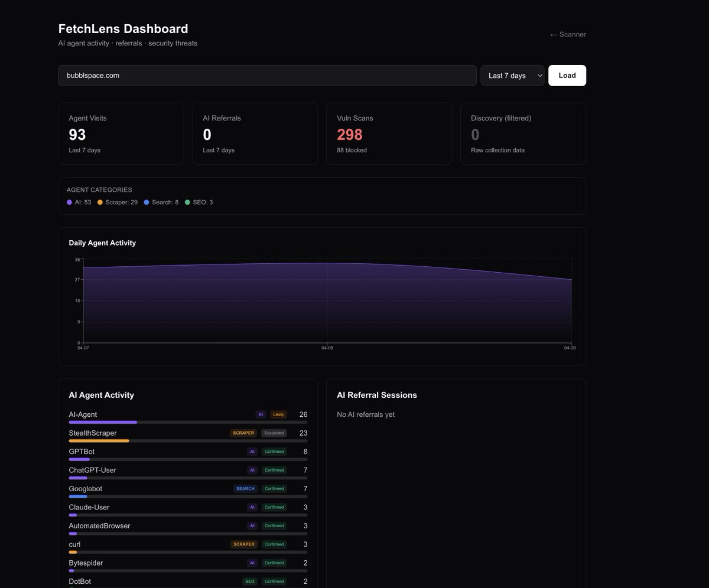Click the AI Referrals stat card
Image resolution: width=709 pixels, height=588 pixels.
pyautogui.click(x=255, y=133)
